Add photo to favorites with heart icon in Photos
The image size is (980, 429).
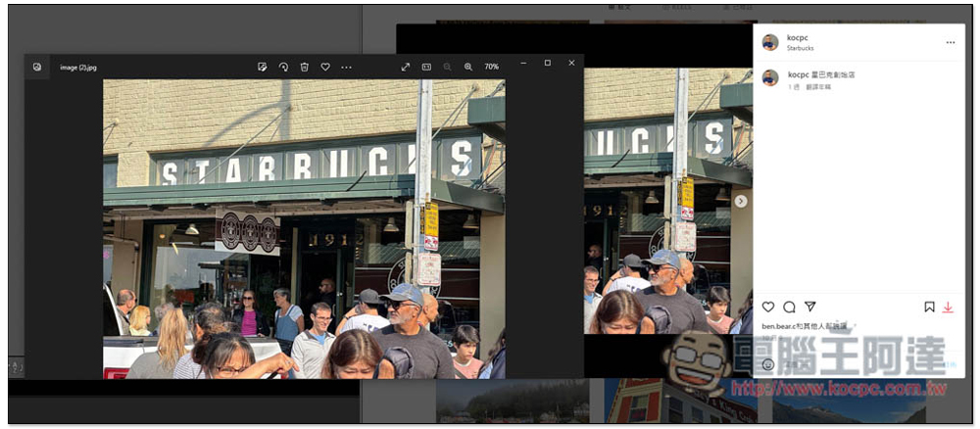[x=325, y=67]
